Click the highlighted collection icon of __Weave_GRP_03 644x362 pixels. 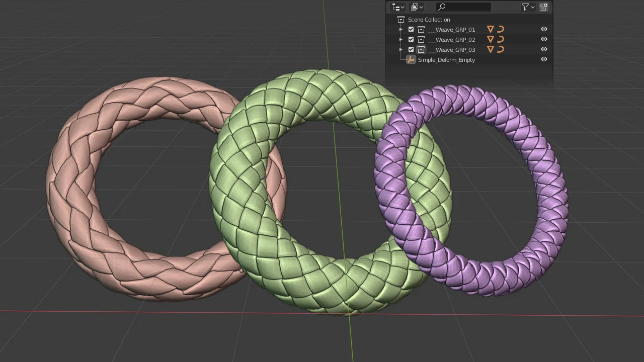421,49
